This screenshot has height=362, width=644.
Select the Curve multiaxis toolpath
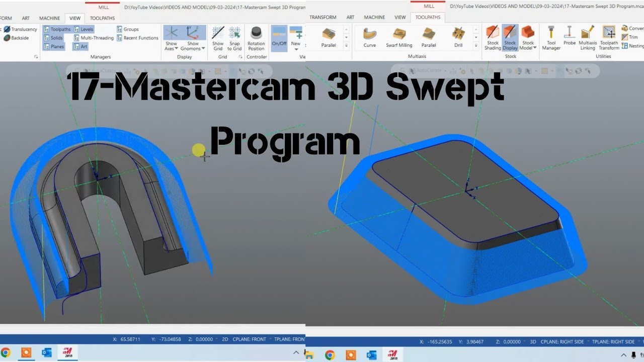370,38
